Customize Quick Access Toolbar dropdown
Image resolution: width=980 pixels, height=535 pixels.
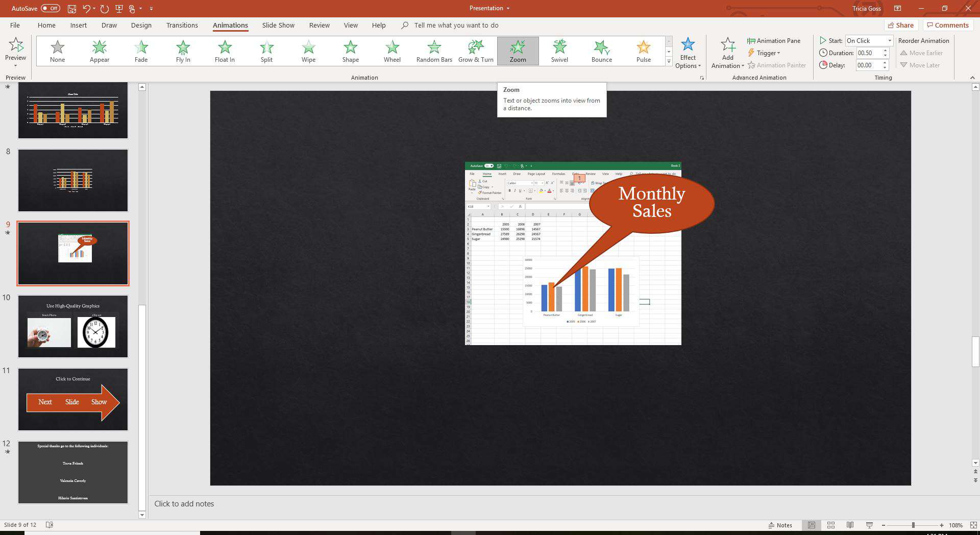coord(151,9)
